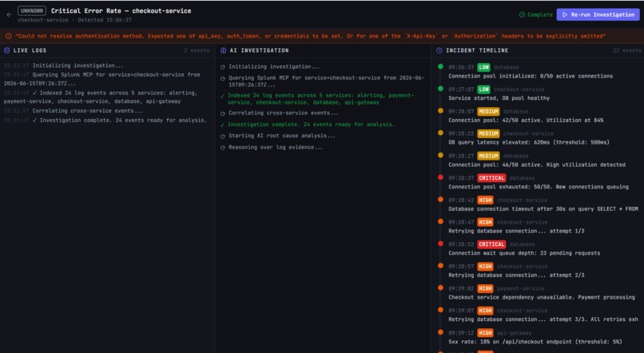Click the AI Investigation panel icon
This screenshot has width=644, height=353.
[x=224, y=50]
